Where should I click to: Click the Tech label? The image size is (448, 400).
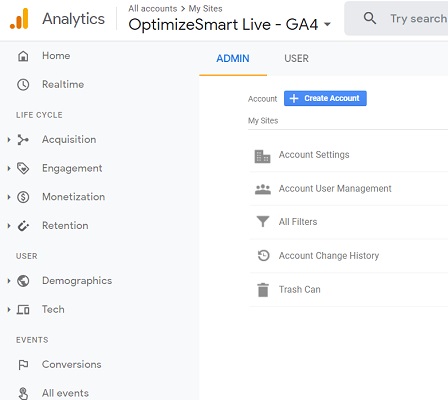click(53, 309)
